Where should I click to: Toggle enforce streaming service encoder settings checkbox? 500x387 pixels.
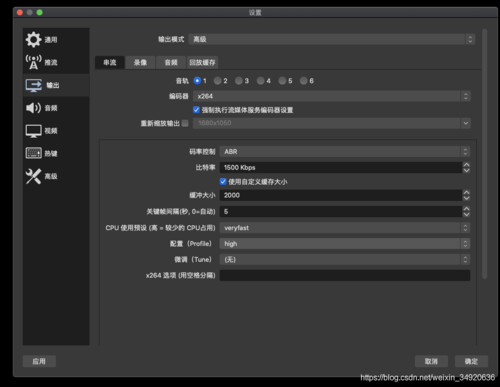pos(196,110)
